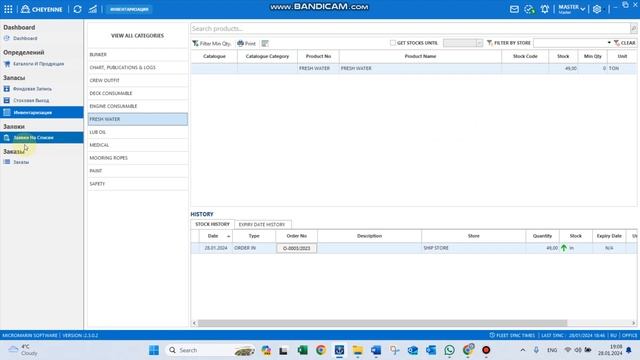Expand the MASTER user menu
The width and height of the screenshot is (640, 360).
[572, 9]
